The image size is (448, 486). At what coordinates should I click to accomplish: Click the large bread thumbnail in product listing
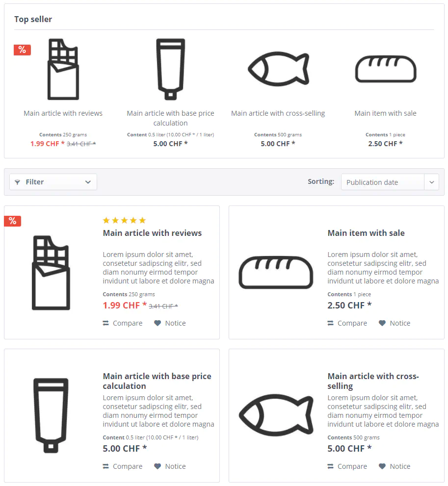276,272
